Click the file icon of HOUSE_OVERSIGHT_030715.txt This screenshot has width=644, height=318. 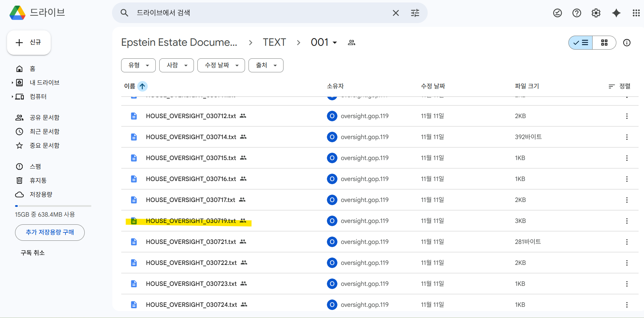coord(134,158)
